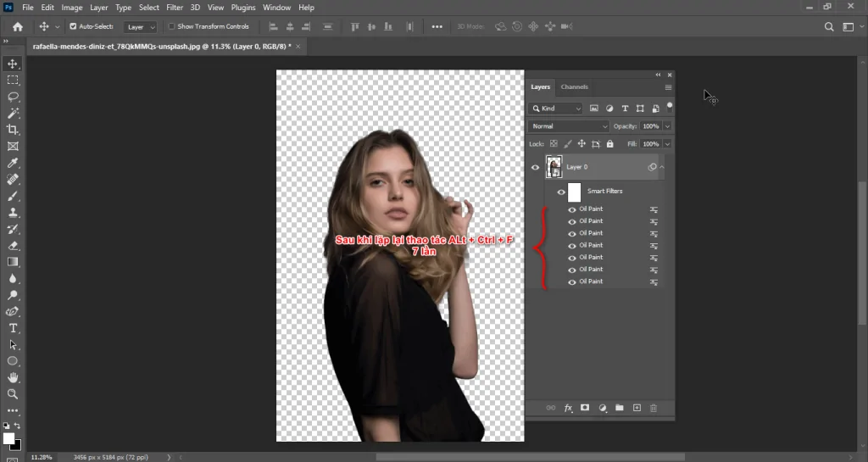Click the Create new group folder icon

pos(620,408)
